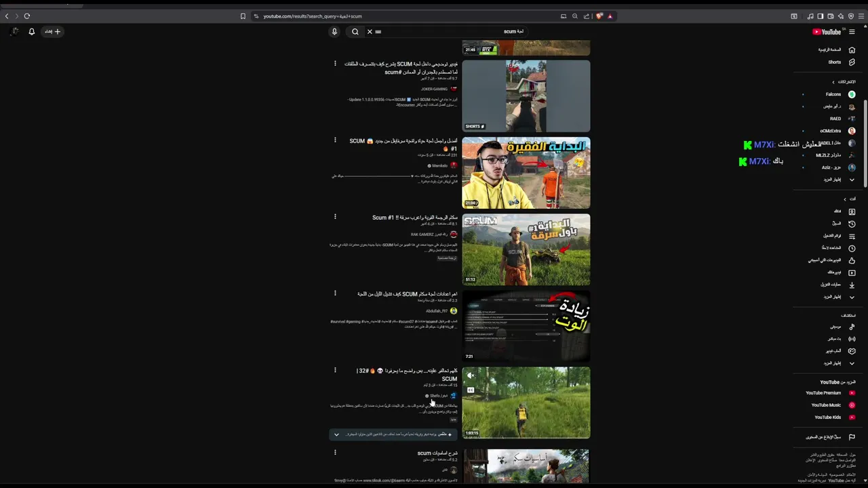This screenshot has width=868, height=488.
Task: Open the notifications bell
Action: tap(31, 32)
